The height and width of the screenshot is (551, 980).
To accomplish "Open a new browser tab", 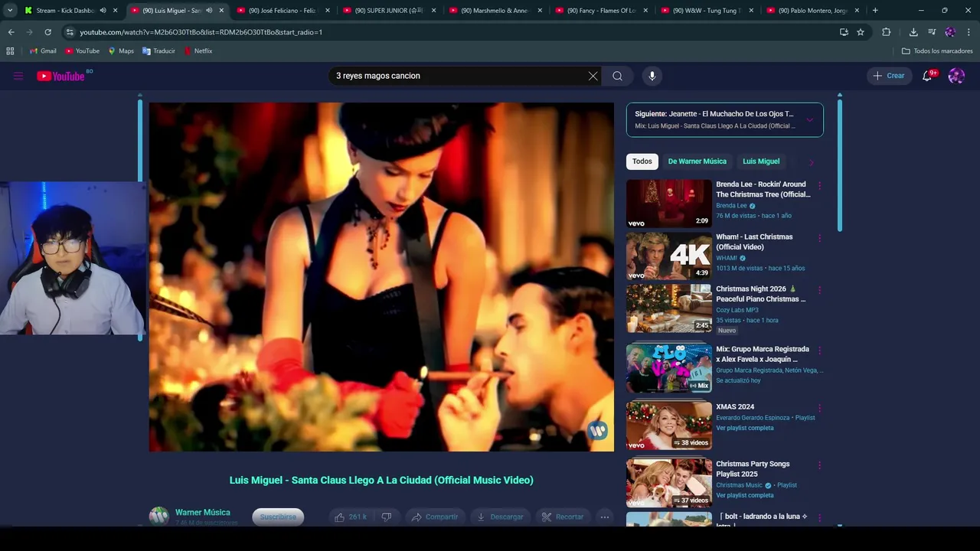I will point(875,11).
